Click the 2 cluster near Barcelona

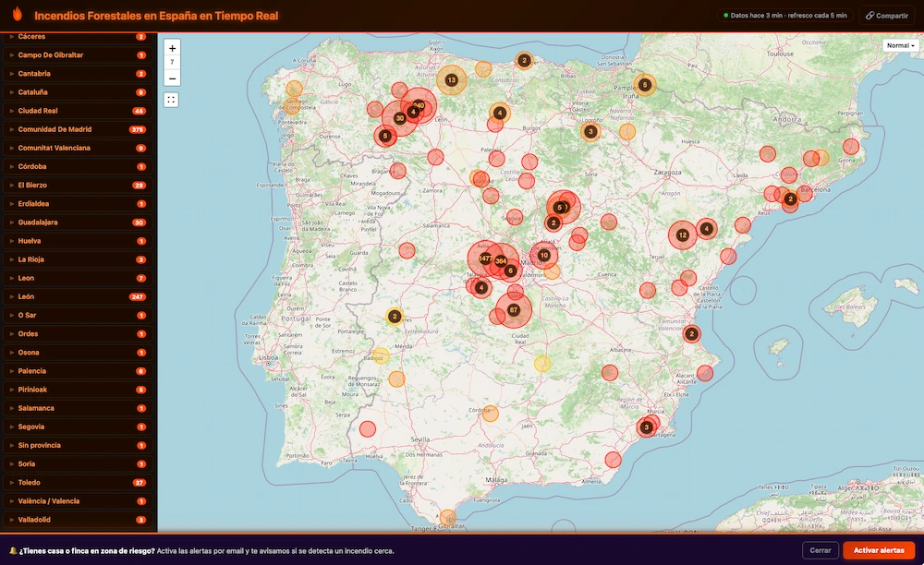[x=790, y=198]
